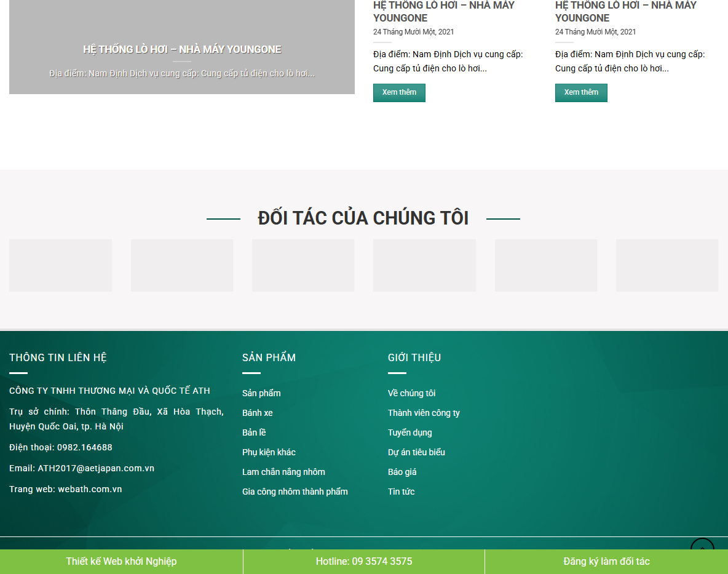The height and width of the screenshot is (574, 728).
Task: Open the first HỆ THỐNG LÒ HƠI project card
Action: click(182, 49)
